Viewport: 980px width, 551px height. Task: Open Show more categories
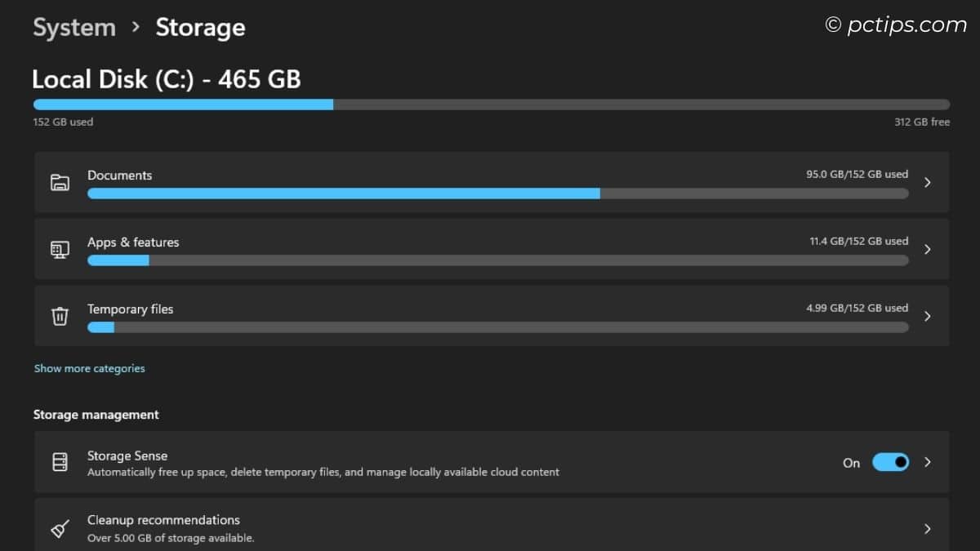click(x=89, y=368)
